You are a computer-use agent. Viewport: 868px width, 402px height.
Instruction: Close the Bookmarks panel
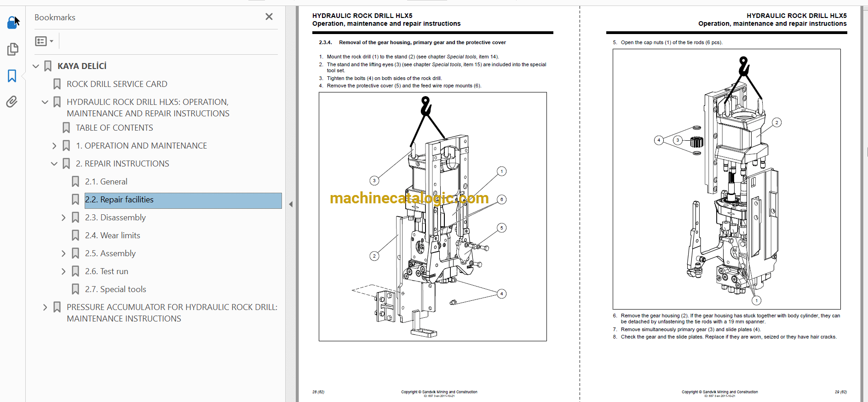tap(269, 17)
